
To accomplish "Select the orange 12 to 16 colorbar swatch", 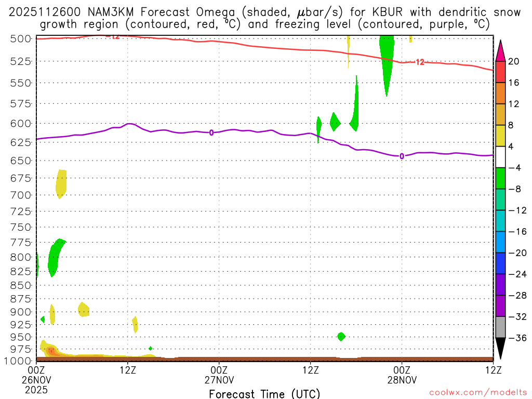I will [x=500, y=93].
